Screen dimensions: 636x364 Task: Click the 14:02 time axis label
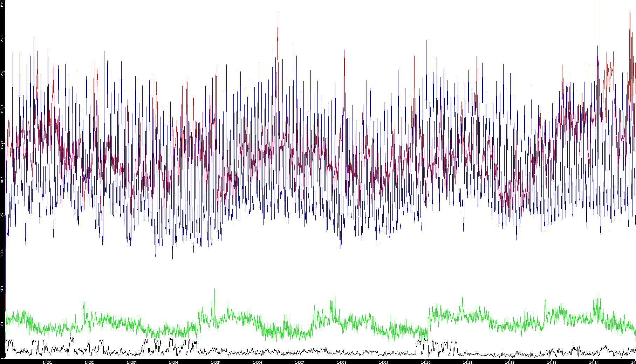(x=89, y=362)
